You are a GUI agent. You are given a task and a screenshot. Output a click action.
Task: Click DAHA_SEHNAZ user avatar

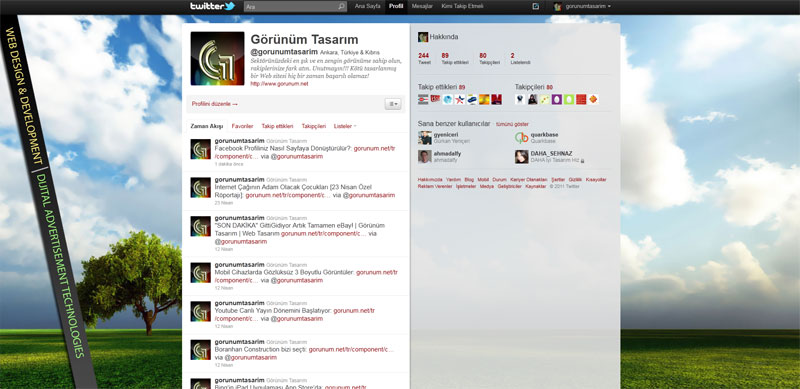[x=521, y=157]
